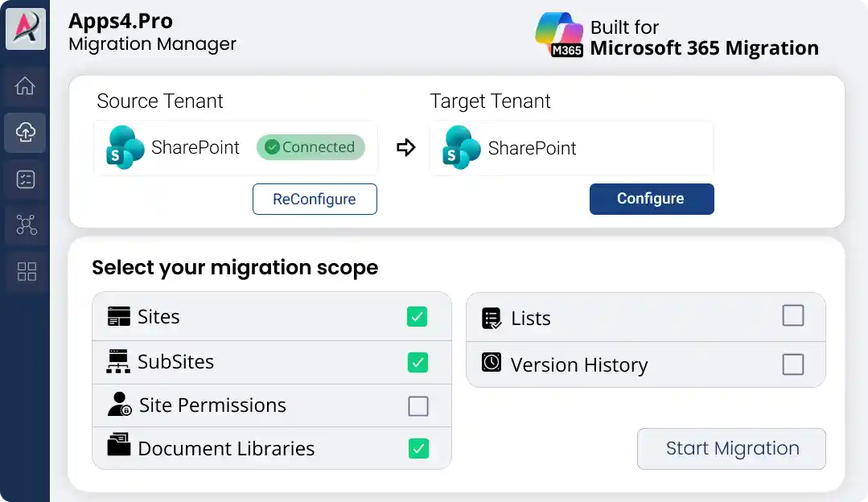The width and height of the screenshot is (868, 502).
Task: Enable the Version History checkbox
Action: [x=792, y=364]
